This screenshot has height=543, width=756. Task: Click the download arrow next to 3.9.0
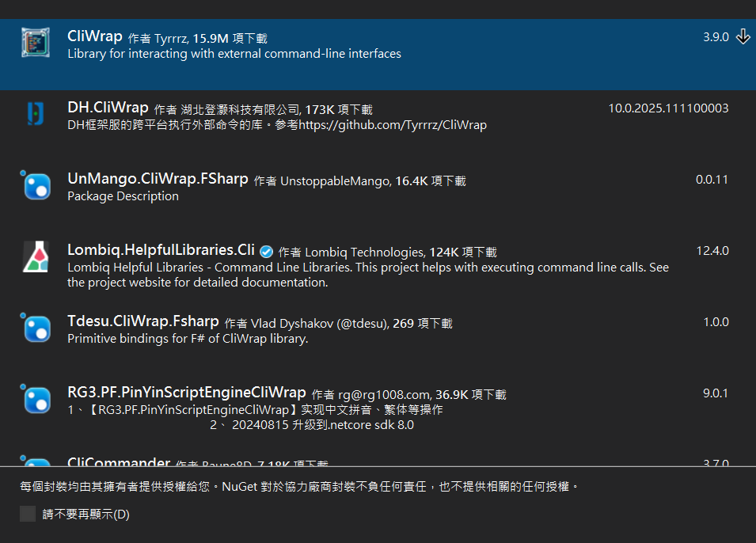pyautogui.click(x=743, y=36)
